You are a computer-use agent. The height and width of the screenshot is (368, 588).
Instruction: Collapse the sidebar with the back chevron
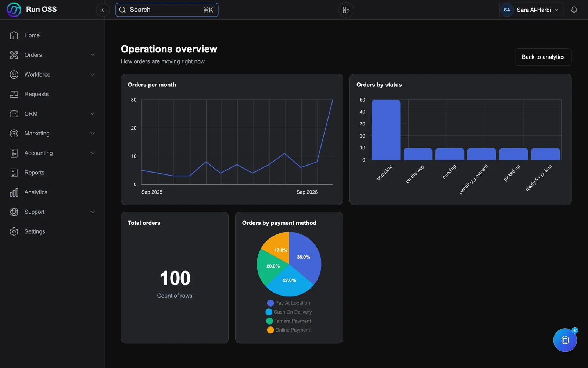103,10
